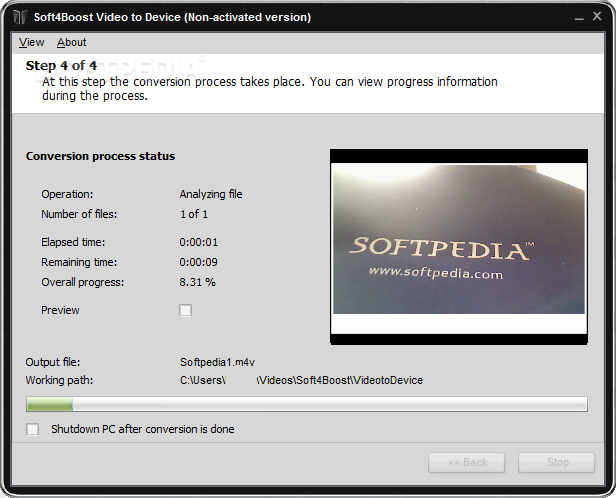The width and height of the screenshot is (616, 498).
Task: Click the Conversion process status heading
Action: 100,156
